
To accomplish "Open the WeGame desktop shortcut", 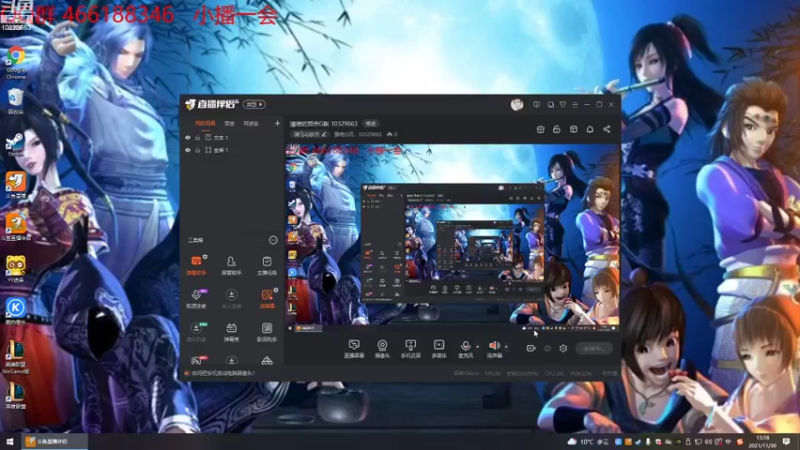I will click(16, 357).
